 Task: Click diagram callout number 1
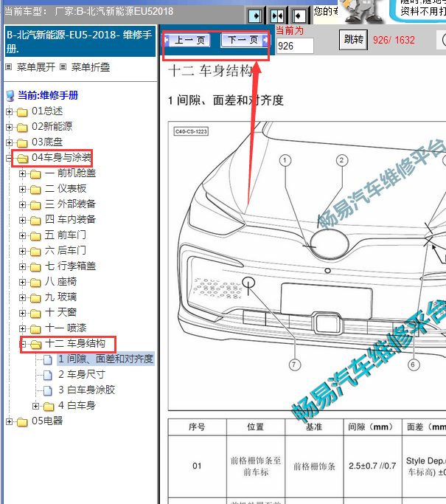click(x=285, y=160)
